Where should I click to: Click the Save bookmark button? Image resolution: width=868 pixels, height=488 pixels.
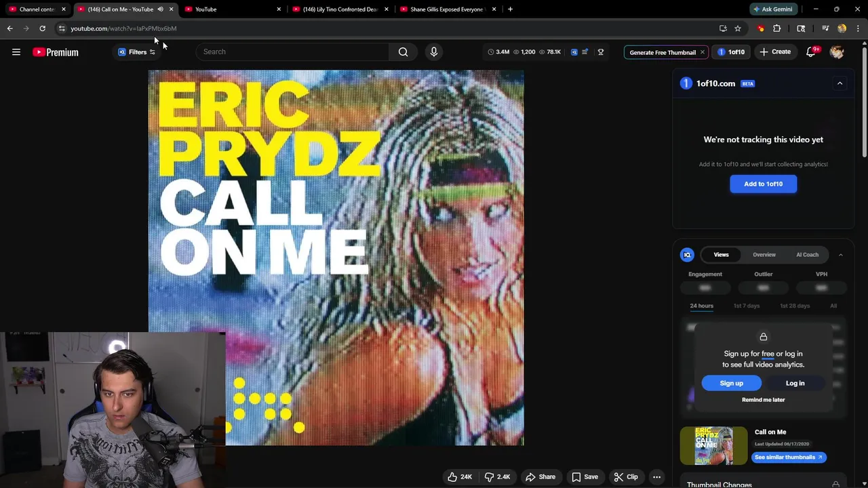pos(585,477)
